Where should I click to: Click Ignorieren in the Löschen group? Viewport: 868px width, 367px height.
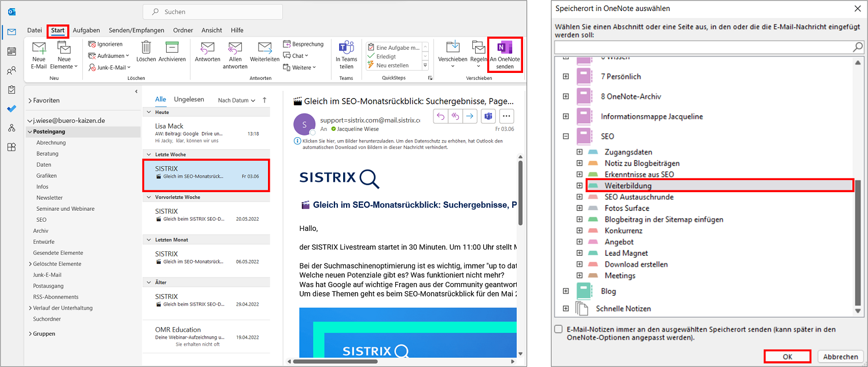coord(105,44)
